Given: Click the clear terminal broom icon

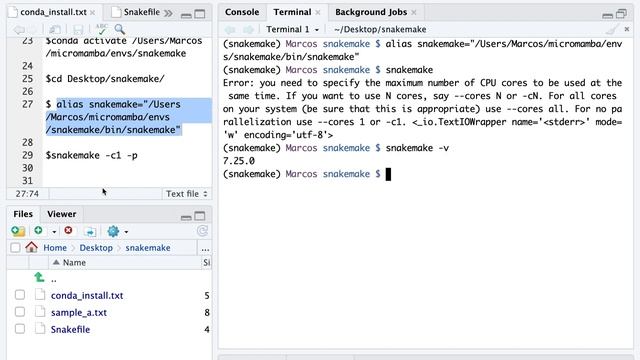Looking at the screenshot, I should pyautogui.click(x=612, y=29).
